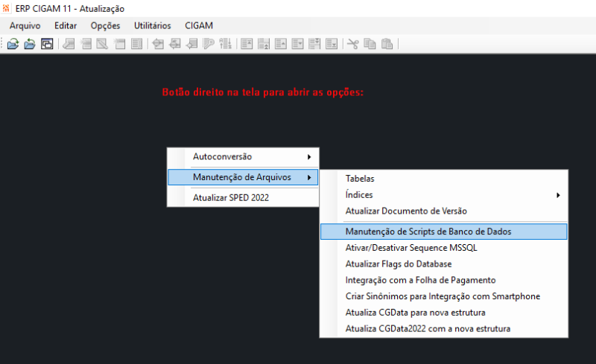Screen dimensions: 596x364
Task: Open the CIGAM menu
Action: pos(199,25)
